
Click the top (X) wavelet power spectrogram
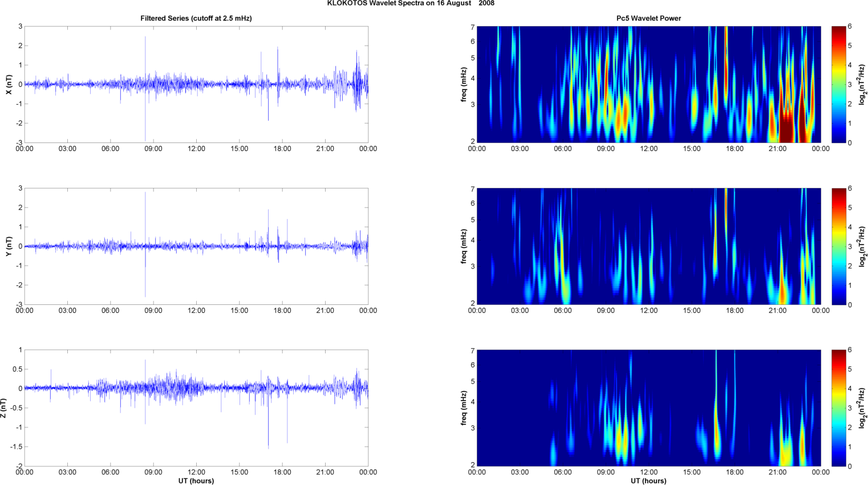[648, 84]
